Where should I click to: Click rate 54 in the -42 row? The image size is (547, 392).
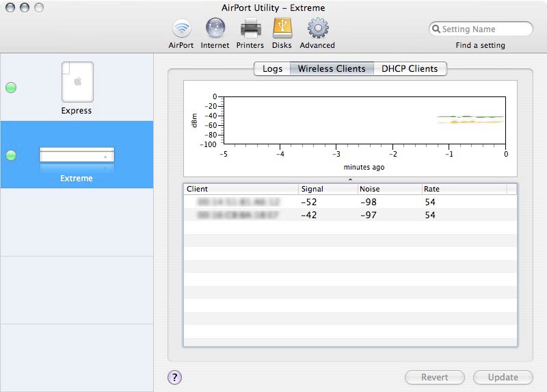coord(430,215)
